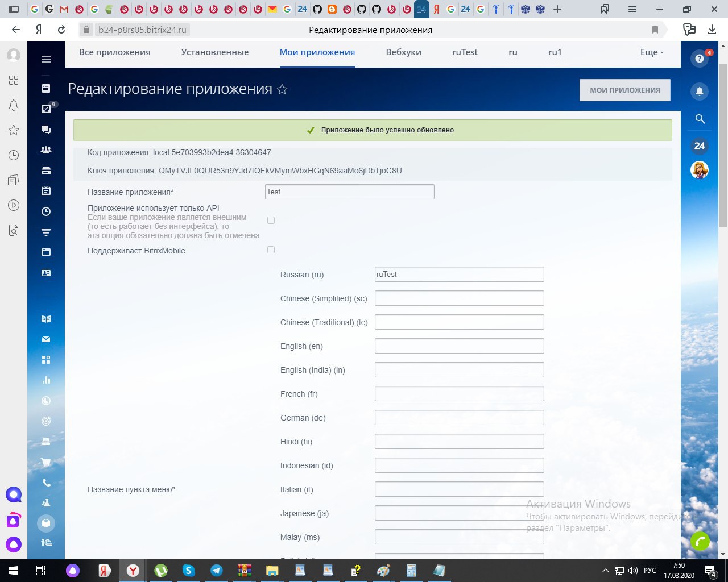Click the Italian (it) input field
This screenshot has width=728, height=582.
click(x=460, y=489)
